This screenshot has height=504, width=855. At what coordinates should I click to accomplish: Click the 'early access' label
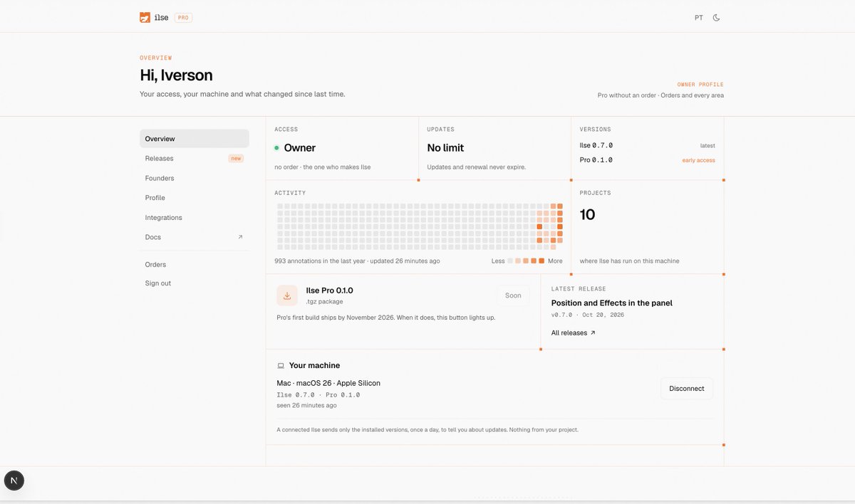[x=699, y=160]
